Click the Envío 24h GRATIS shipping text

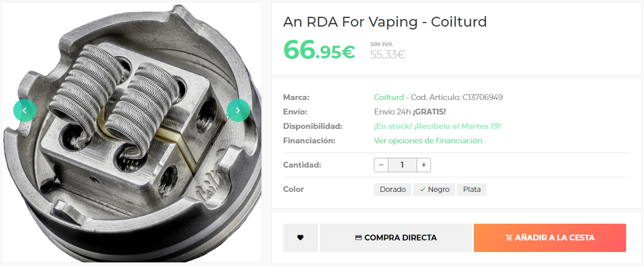tap(410, 112)
